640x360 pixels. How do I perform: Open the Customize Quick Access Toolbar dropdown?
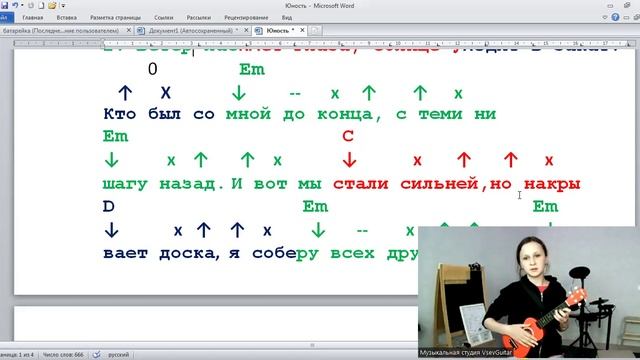tap(63, 6)
